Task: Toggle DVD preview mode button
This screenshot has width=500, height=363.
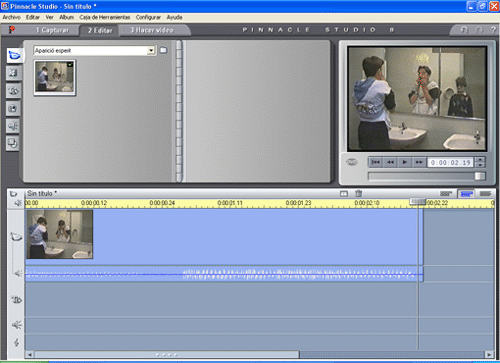Action: tap(352, 162)
